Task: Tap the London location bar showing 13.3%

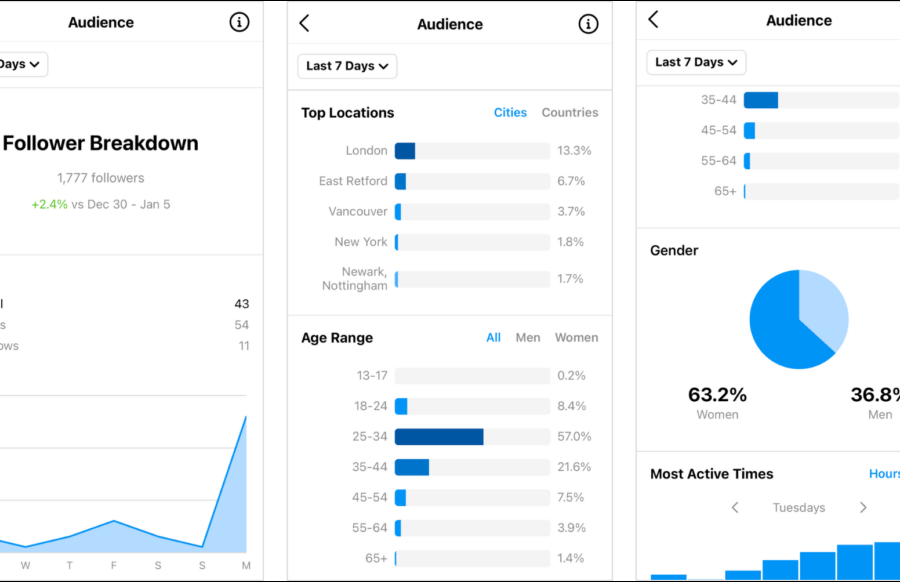Action: point(472,151)
